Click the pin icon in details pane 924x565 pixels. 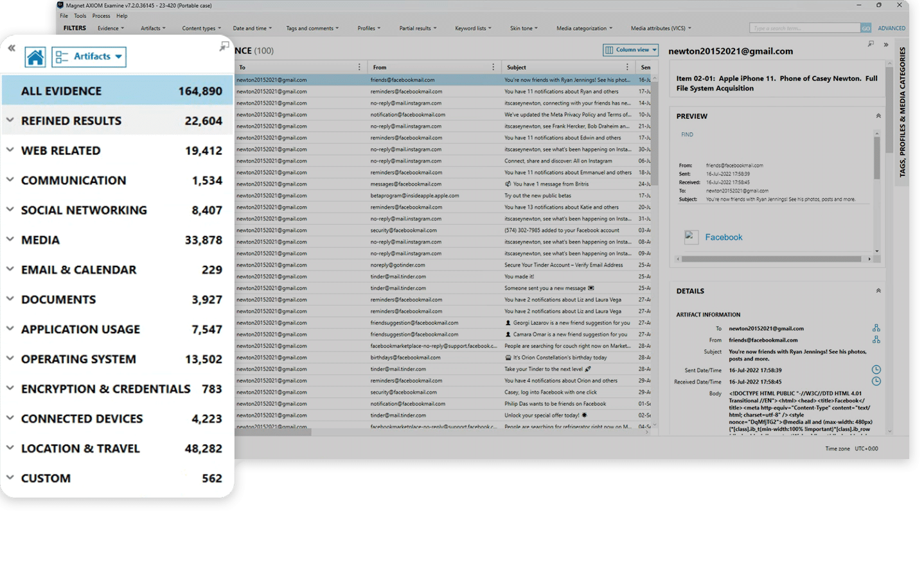(x=871, y=44)
